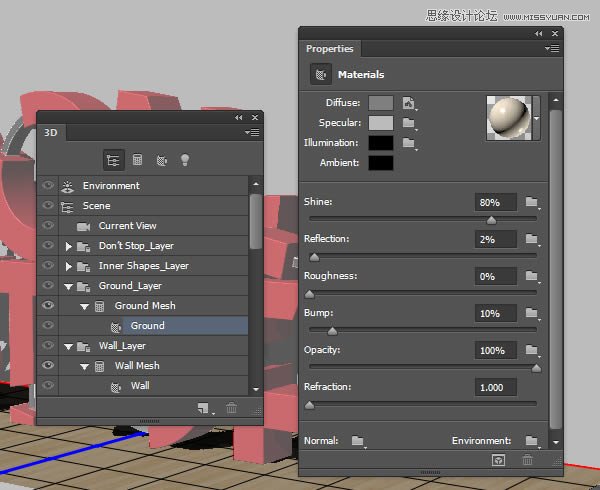
Task: Hide the Inner Shapes_Layer
Action: [x=48, y=265]
